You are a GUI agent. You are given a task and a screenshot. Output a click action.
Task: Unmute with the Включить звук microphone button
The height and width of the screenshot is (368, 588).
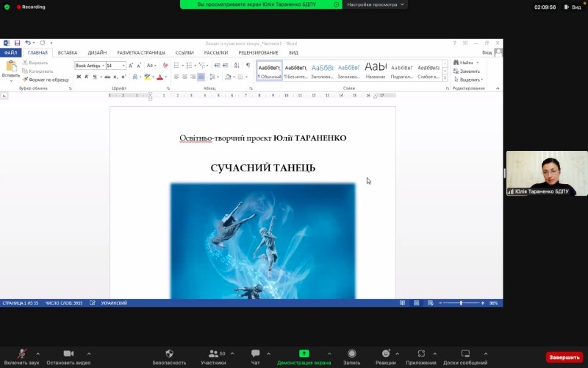[22, 357]
